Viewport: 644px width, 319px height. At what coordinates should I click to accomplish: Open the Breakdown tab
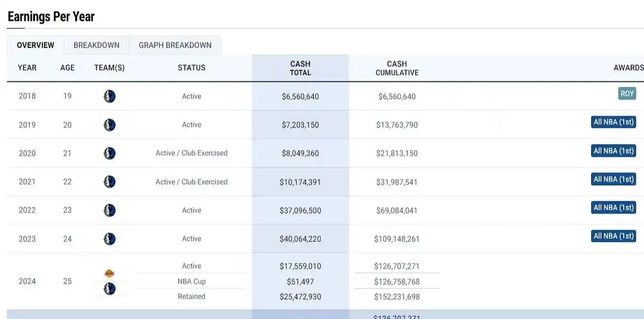pos(96,45)
